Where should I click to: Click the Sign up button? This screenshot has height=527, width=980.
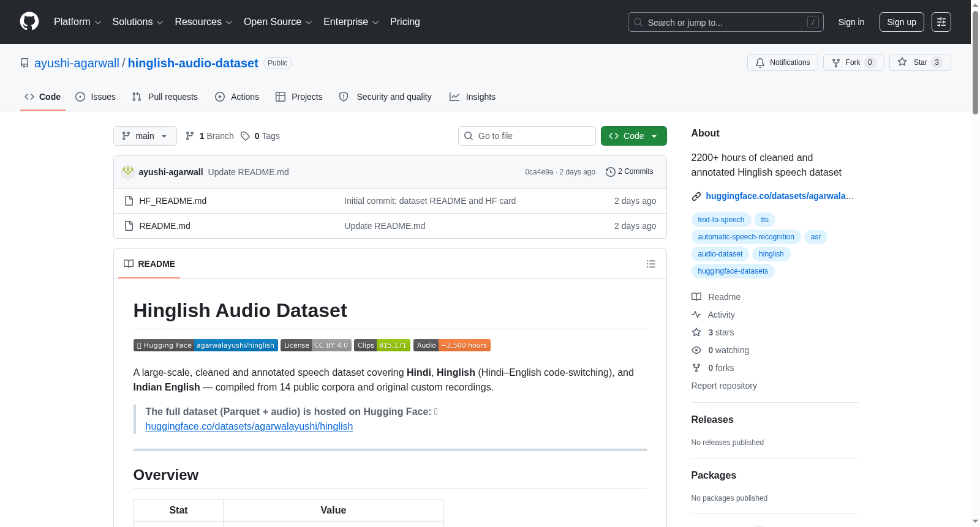pyautogui.click(x=902, y=22)
